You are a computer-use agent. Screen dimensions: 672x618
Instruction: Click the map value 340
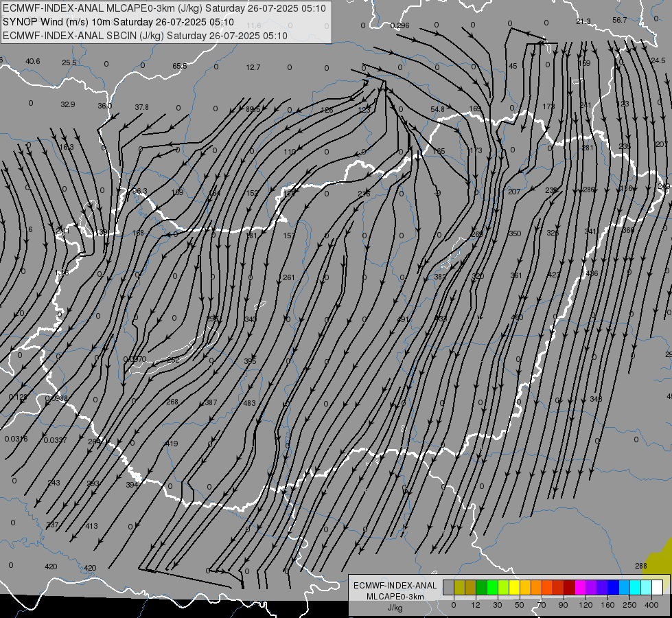click(x=251, y=319)
